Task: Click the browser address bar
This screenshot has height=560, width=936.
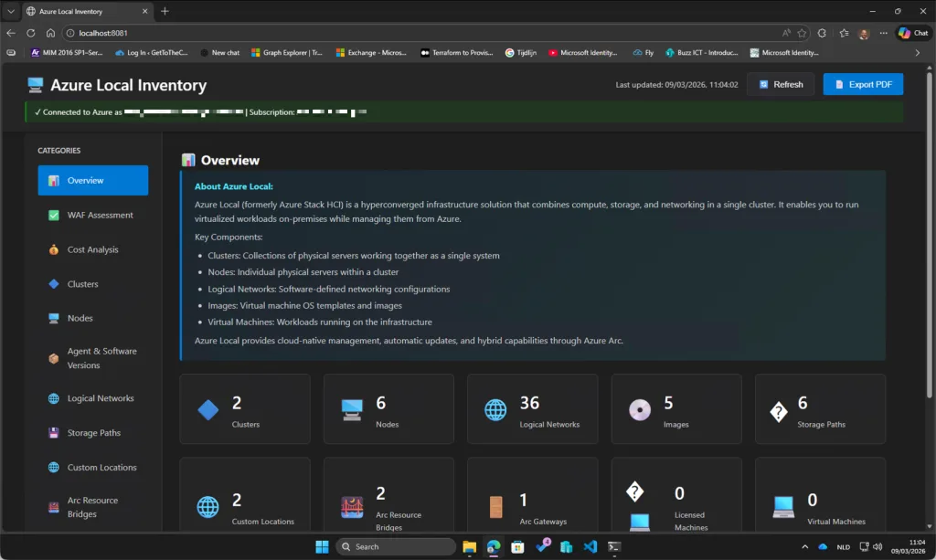Action: (411, 33)
